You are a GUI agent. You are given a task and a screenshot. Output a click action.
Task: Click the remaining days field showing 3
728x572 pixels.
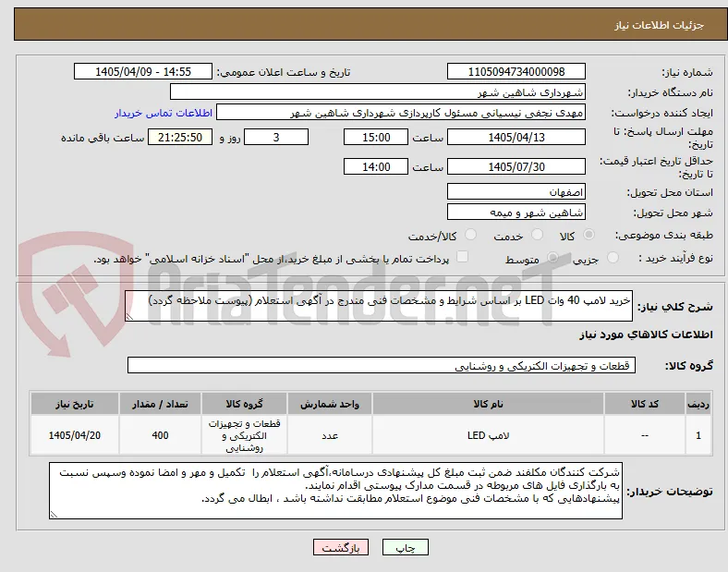click(x=276, y=137)
